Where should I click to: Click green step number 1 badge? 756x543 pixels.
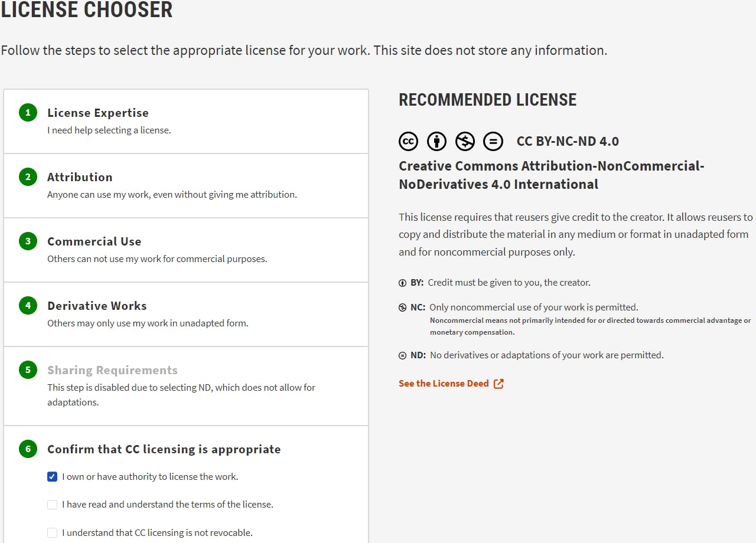pyautogui.click(x=28, y=113)
